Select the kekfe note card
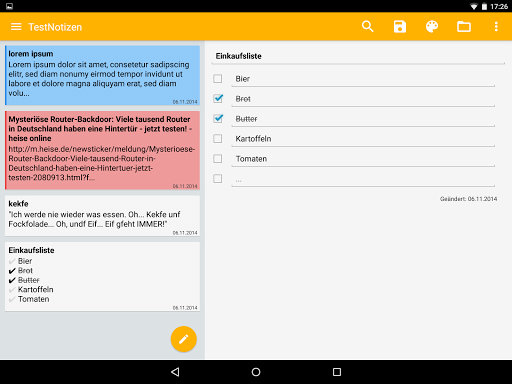The width and height of the screenshot is (512, 384). point(102,216)
